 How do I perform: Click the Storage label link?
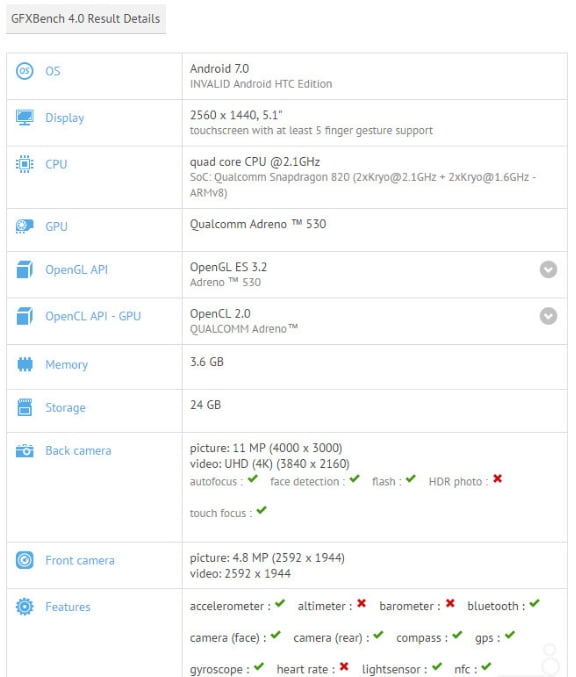66,408
